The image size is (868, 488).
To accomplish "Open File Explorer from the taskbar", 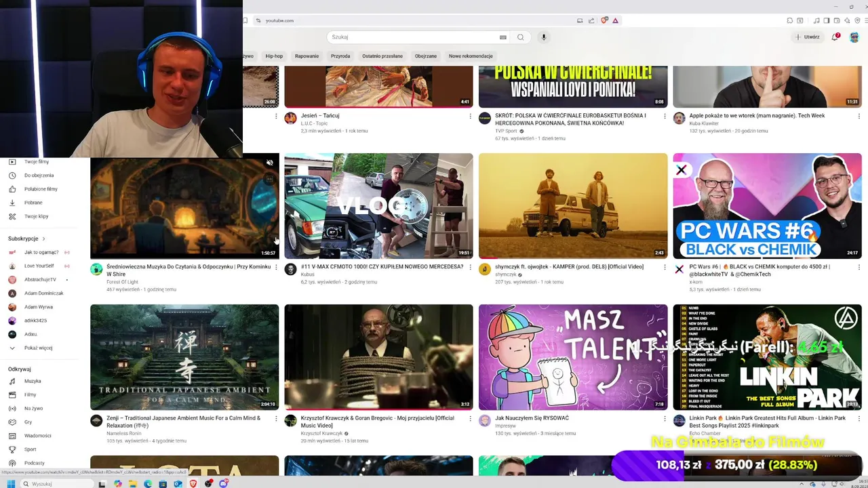I will pos(133,484).
